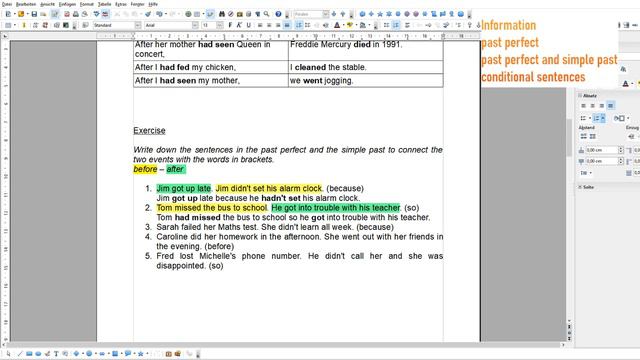Open the Format menu
640x360 pixels.
point(87,4)
